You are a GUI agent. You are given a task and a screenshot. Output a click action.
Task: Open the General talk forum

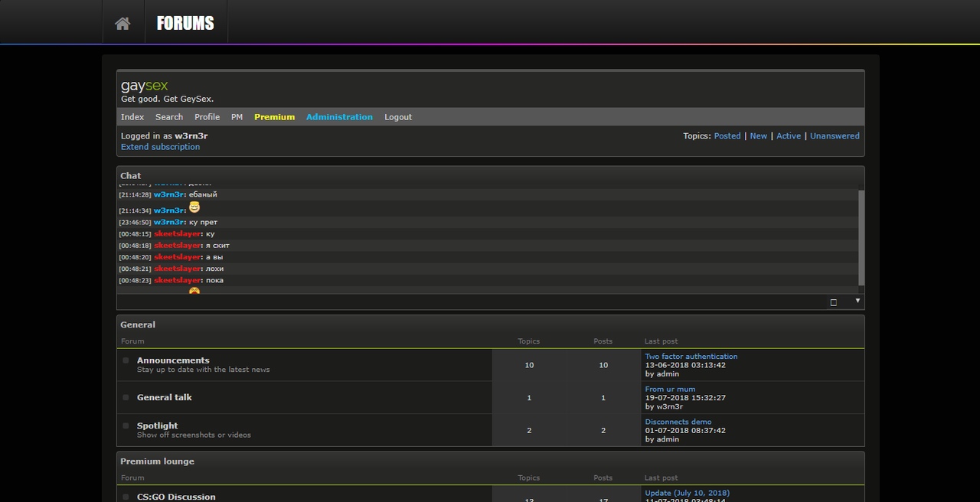point(165,397)
